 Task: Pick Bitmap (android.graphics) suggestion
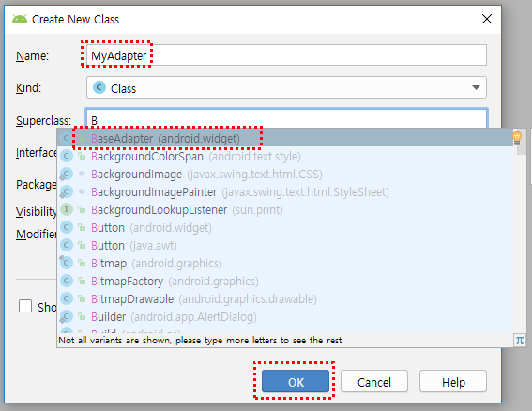pyautogui.click(x=285, y=264)
